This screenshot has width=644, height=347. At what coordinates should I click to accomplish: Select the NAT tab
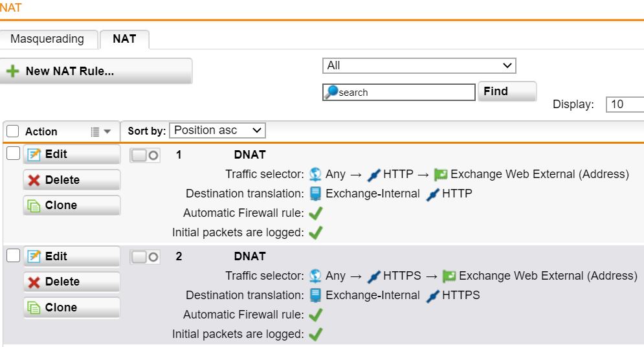point(124,39)
